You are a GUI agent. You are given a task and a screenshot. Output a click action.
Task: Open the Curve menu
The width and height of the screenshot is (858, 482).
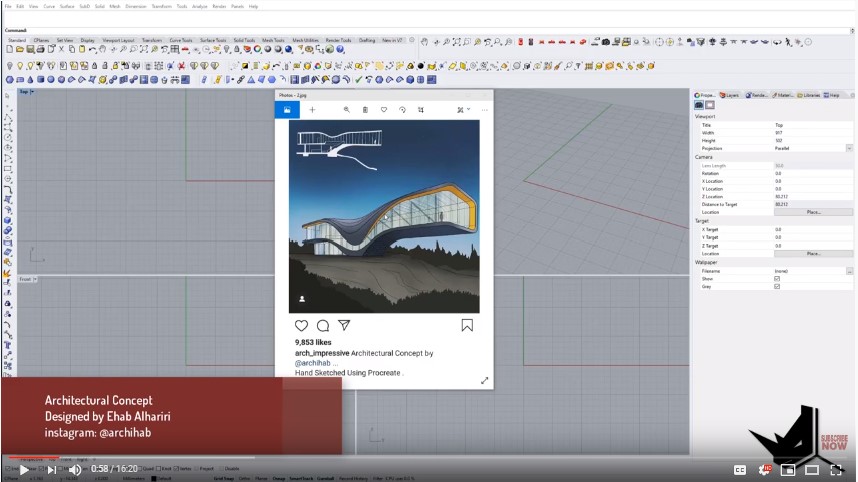point(49,6)
